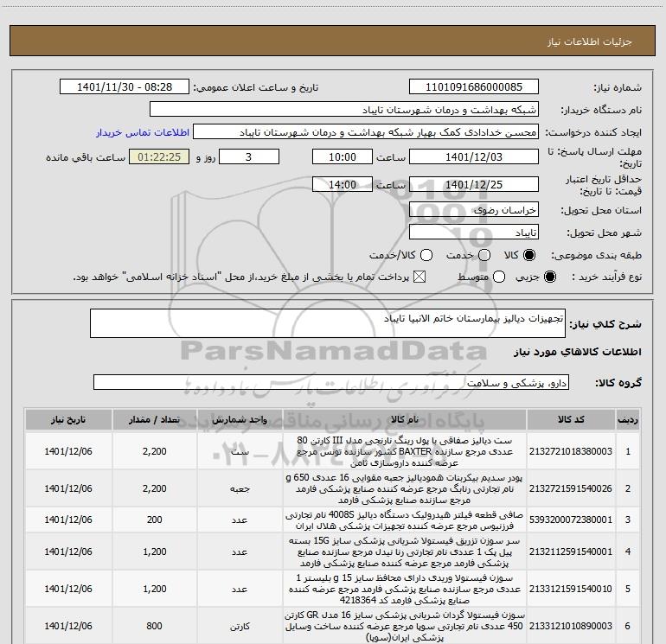Click the deadline hour field 10:00

[x=343, y=157]
